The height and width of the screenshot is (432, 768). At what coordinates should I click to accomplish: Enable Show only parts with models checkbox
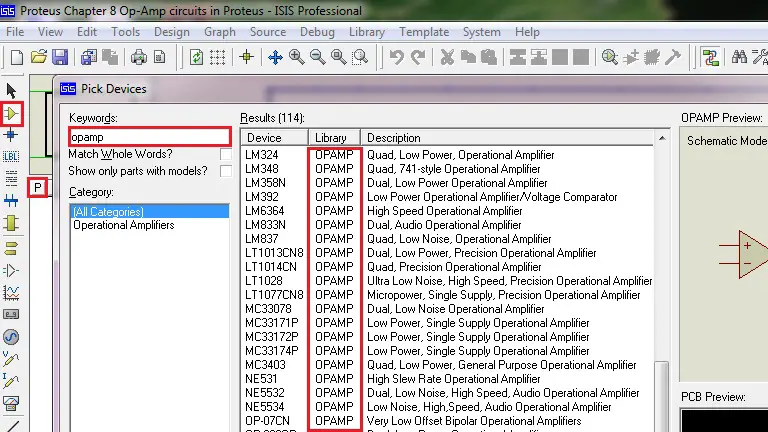pos(226,171)
